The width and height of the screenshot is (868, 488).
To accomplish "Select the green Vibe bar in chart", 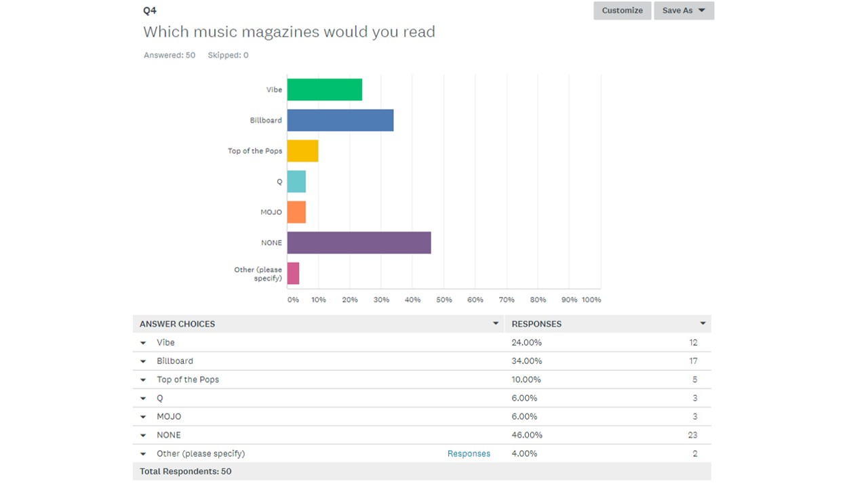I will pyautogui.click(x=325, y=89).
